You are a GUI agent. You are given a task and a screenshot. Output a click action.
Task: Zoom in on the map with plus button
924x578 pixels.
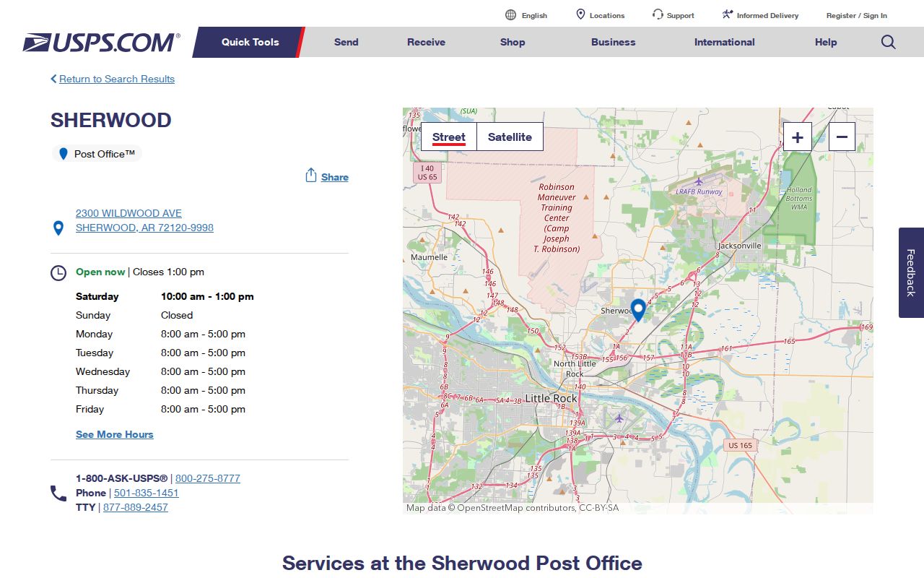(x=798, y=137)
